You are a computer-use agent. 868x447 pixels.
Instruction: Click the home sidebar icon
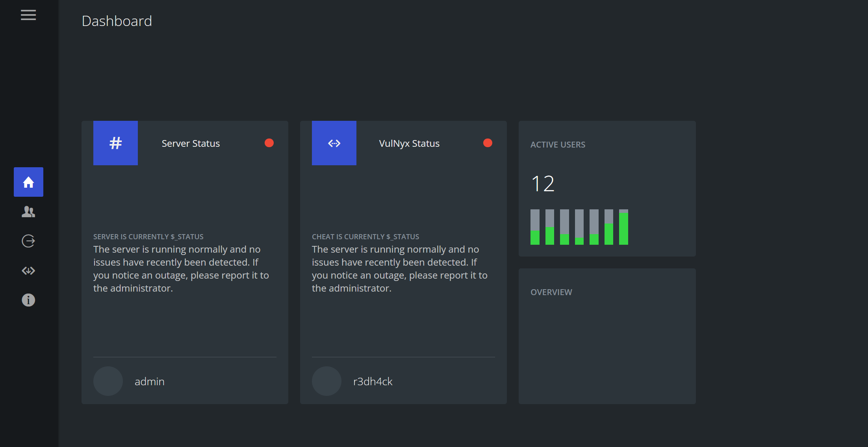pos(28,182)
